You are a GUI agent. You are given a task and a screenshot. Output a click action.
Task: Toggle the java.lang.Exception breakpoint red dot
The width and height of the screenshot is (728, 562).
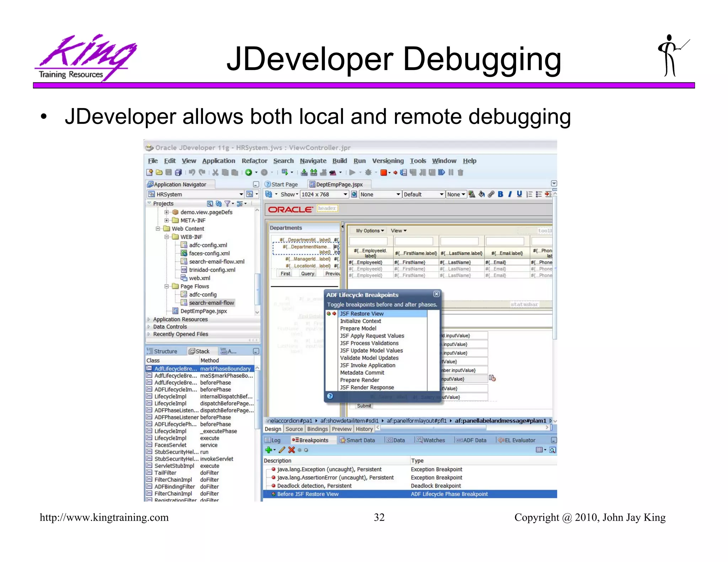click(x=273, y=469)
